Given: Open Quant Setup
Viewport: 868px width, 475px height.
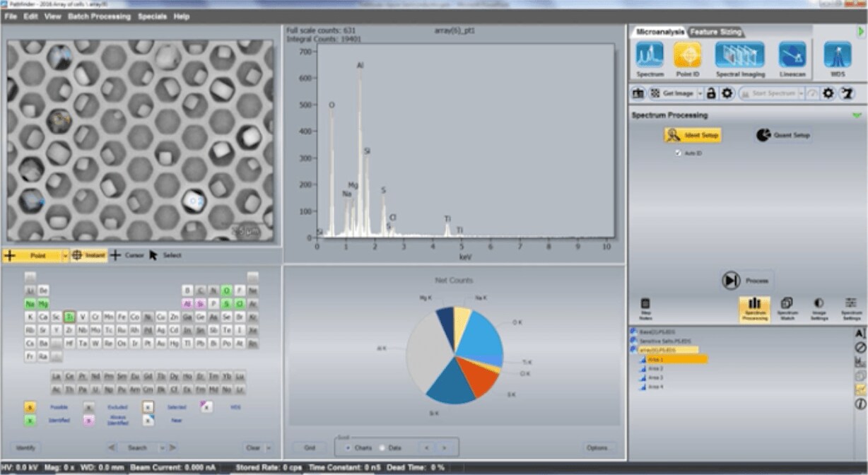Looking at the screenshot, I should [783, 135].
